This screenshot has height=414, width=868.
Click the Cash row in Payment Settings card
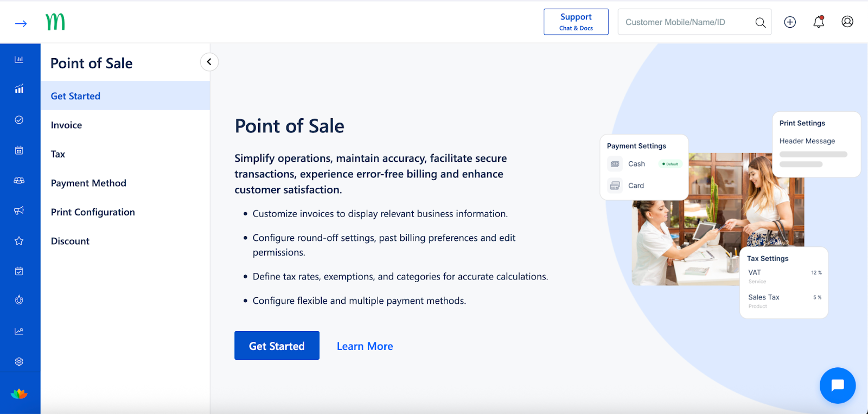644,164
